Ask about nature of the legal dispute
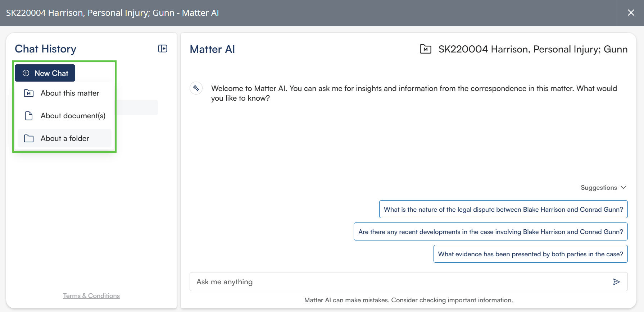The image size is (644, 312). (503, 210)
